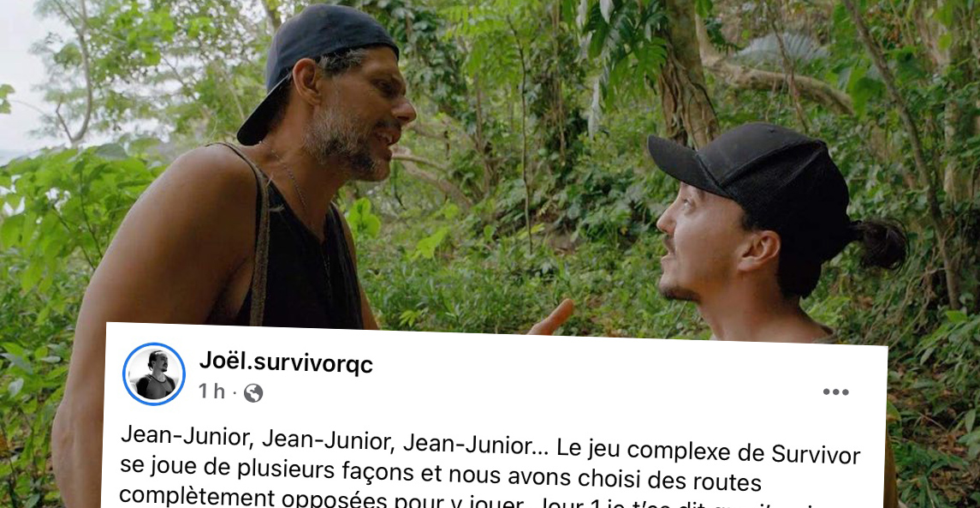Click the pointing hand between the two men
980x508 pixels.
click(553, 318)
